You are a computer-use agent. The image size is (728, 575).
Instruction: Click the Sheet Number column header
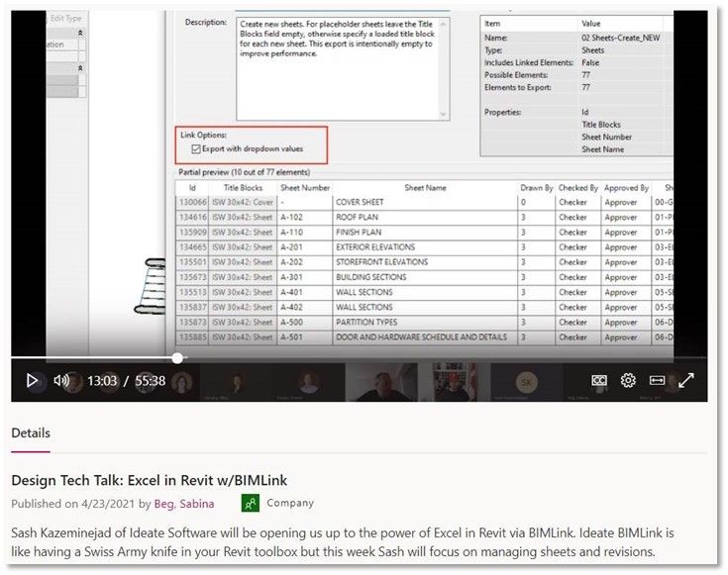pos(305,188)
